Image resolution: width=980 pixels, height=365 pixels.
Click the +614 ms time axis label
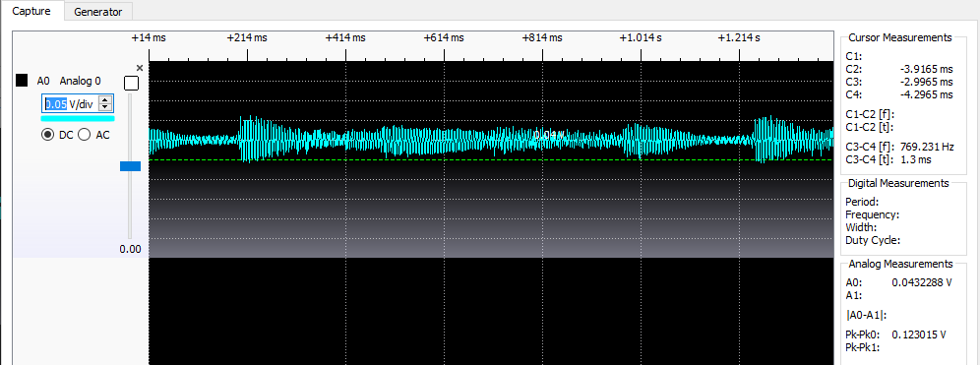pyautogui.click(x=444, y=37)
